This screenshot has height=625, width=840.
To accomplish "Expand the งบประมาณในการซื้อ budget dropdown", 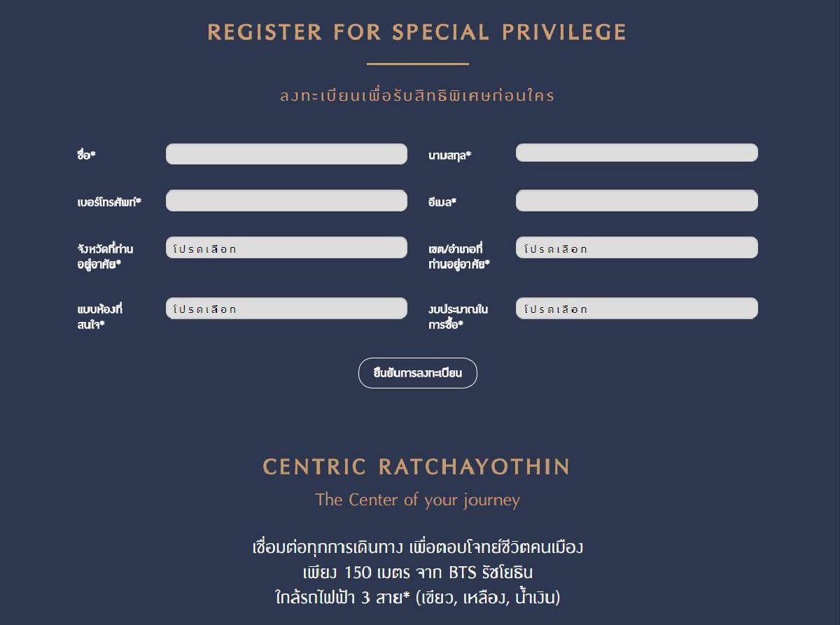I will 636,309.
